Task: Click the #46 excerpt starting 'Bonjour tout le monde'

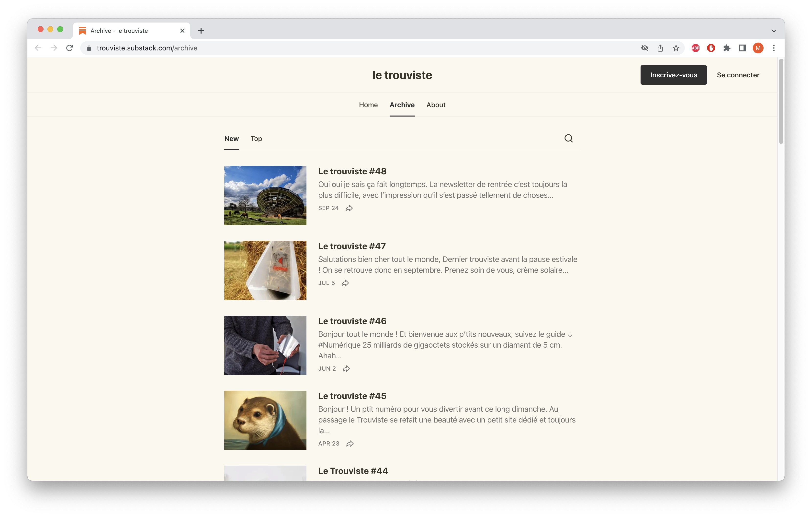Action: point(445,345)
